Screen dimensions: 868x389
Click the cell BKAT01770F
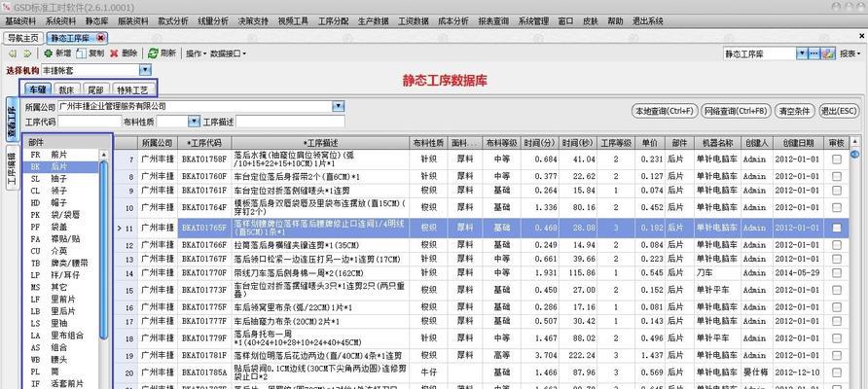tap(204, 273)
